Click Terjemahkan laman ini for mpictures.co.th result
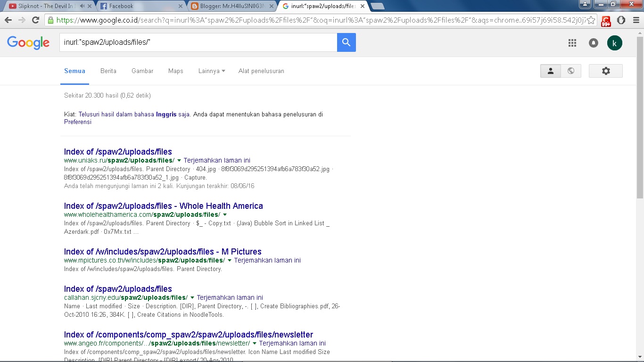This screenshot has width=644, height=362. click(267, 261)
